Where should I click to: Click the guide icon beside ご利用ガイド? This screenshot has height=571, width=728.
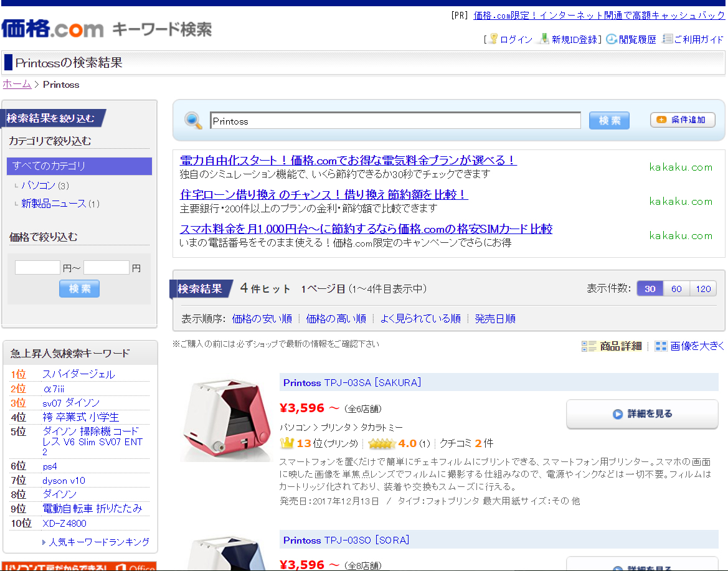(667, 39)
